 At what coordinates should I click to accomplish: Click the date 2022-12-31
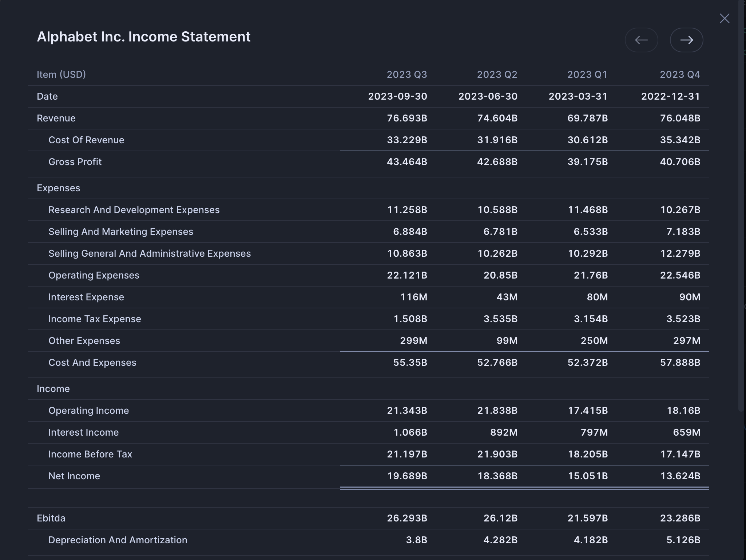coord(671,96)
